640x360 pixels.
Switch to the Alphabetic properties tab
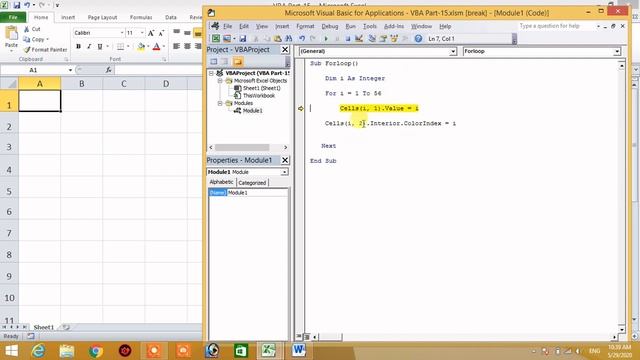pyautogui.click(x=221, y=182)
